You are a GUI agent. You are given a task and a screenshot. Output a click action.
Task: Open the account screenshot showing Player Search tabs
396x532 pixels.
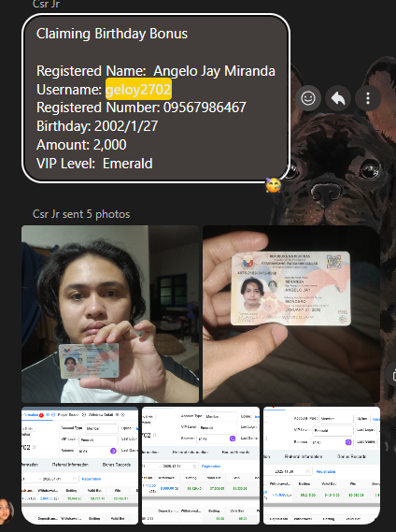pyautogui.click(x=79, y=466)
